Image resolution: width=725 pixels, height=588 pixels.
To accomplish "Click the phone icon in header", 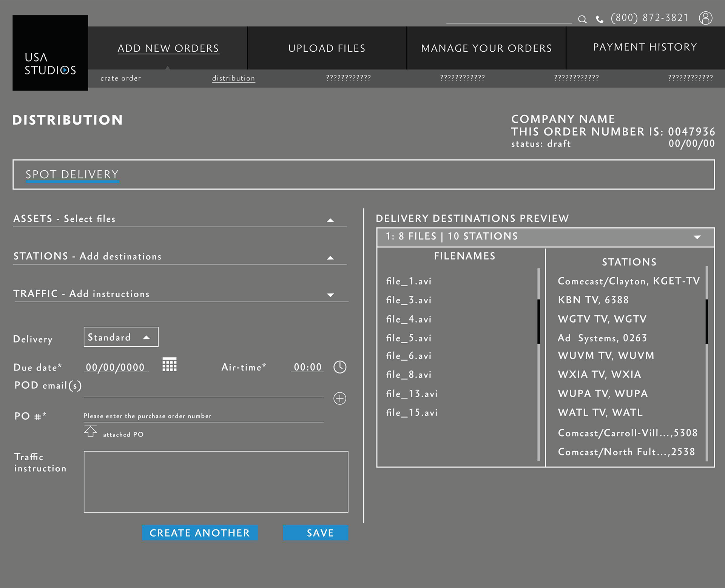I will coord(599,19).
